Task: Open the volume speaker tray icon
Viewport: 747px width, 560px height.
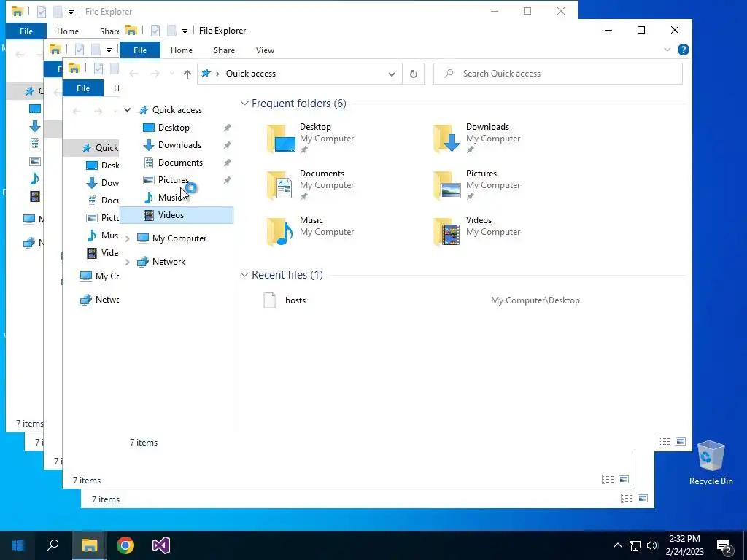Action: pyautogui.click(x=652, y=545)
